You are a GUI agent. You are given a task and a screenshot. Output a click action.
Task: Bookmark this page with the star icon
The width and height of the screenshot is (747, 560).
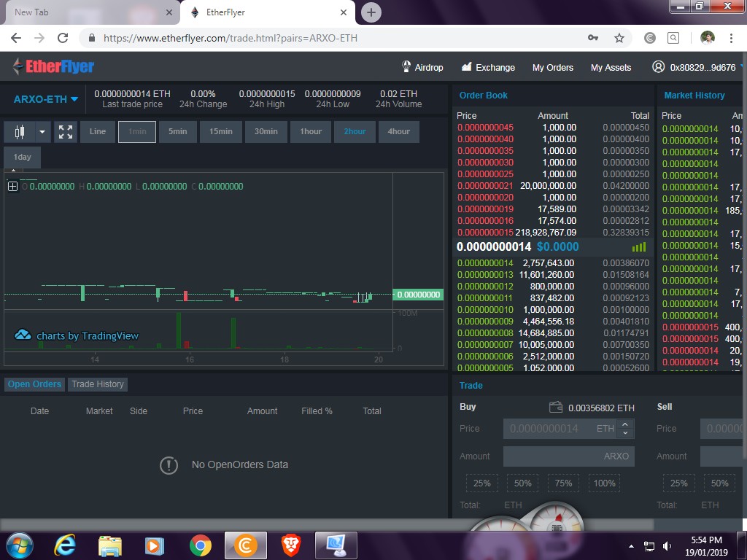pyautogui.click(x=619, y=38)
